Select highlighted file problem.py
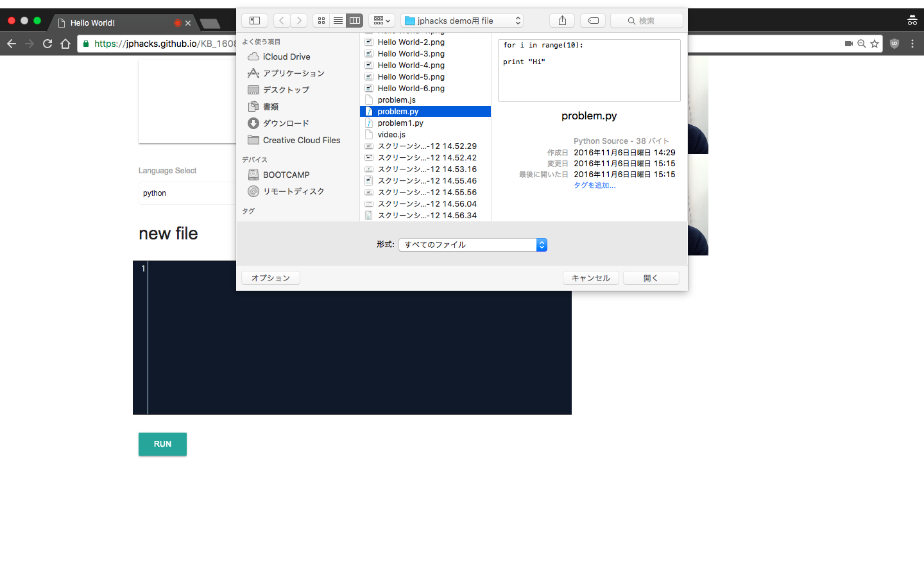The image size is (924, 586). [425, 112]
